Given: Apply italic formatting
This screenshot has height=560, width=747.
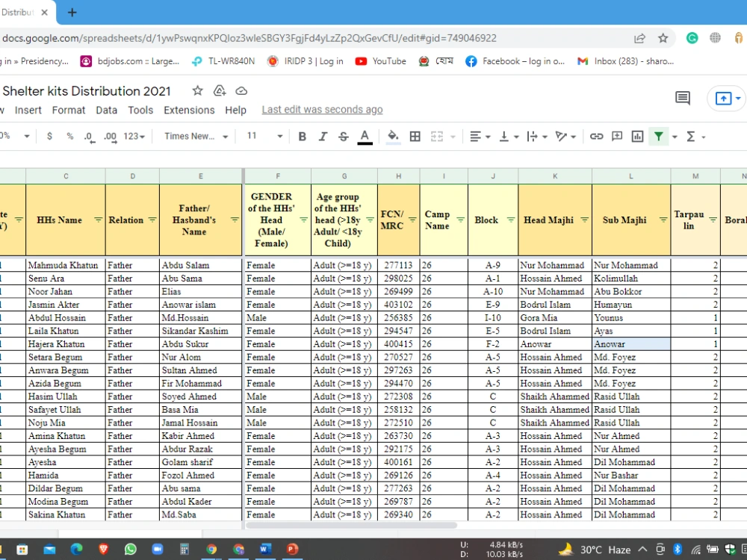Looking at the screenshot, I should click(x=323, y=137).
